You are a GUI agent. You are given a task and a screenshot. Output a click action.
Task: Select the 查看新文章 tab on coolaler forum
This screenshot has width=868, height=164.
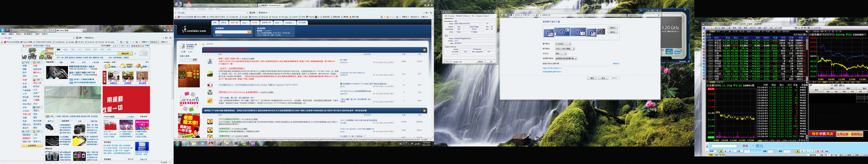tap(267, 23)
